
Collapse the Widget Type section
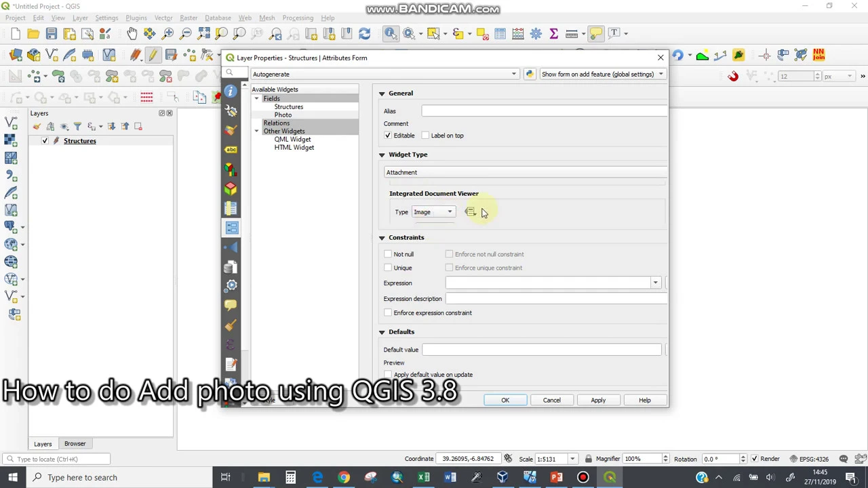click(382, 155)
